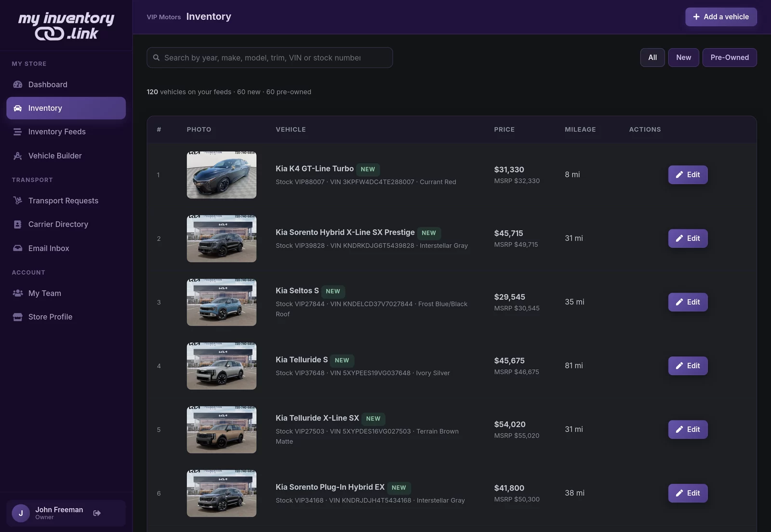Click the plus icon in Add a vehicle
Image resolution: width=771 pixels, height=532 pixels.
pos(696,17)
